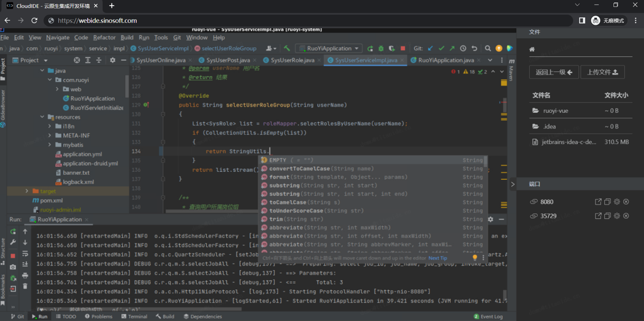Toggle soft-wrap in Run console

pyautogui.click(x=25, y=254)
